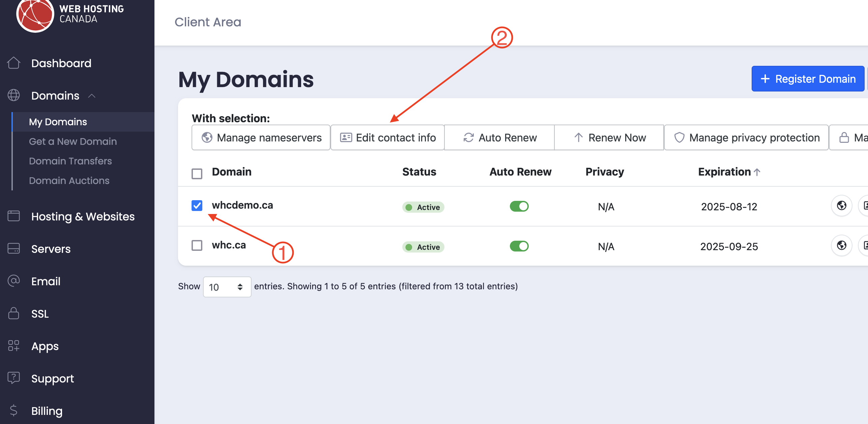
Task: Open Domain Auctions
Action: click(69, 181)
